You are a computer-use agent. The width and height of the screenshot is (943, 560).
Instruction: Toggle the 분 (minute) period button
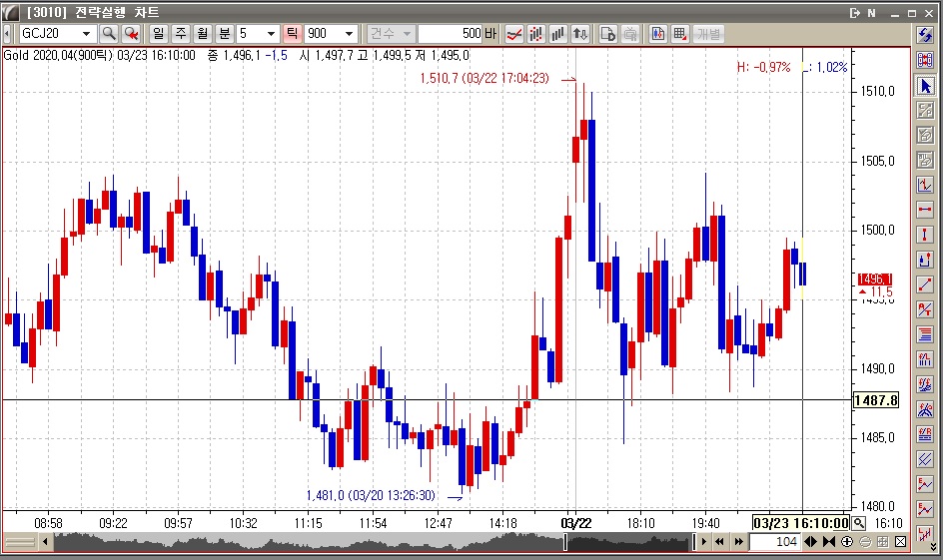(x=224, y=34)
